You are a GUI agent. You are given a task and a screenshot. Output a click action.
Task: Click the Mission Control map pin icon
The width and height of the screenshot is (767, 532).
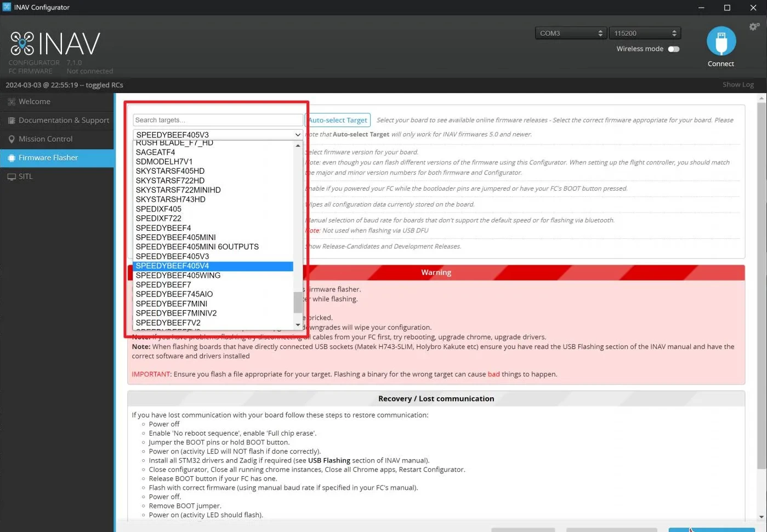click(x=12, y=139)
